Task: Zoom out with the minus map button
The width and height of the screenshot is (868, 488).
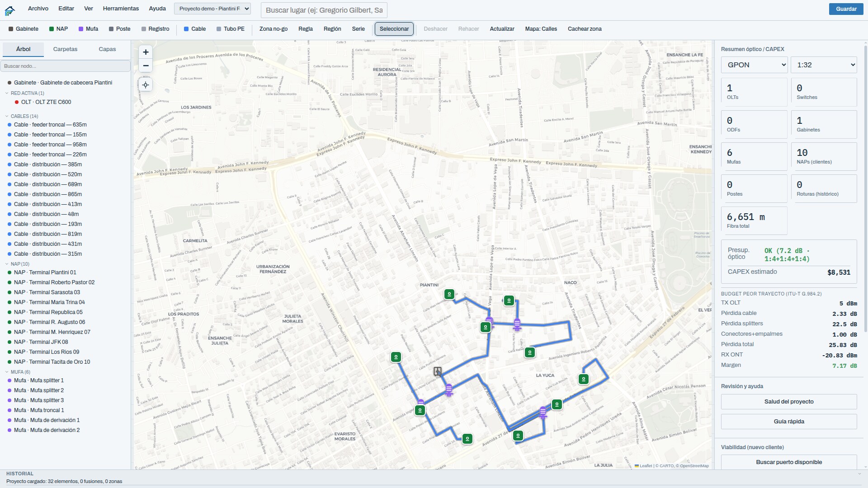Action: pos(146,66)
